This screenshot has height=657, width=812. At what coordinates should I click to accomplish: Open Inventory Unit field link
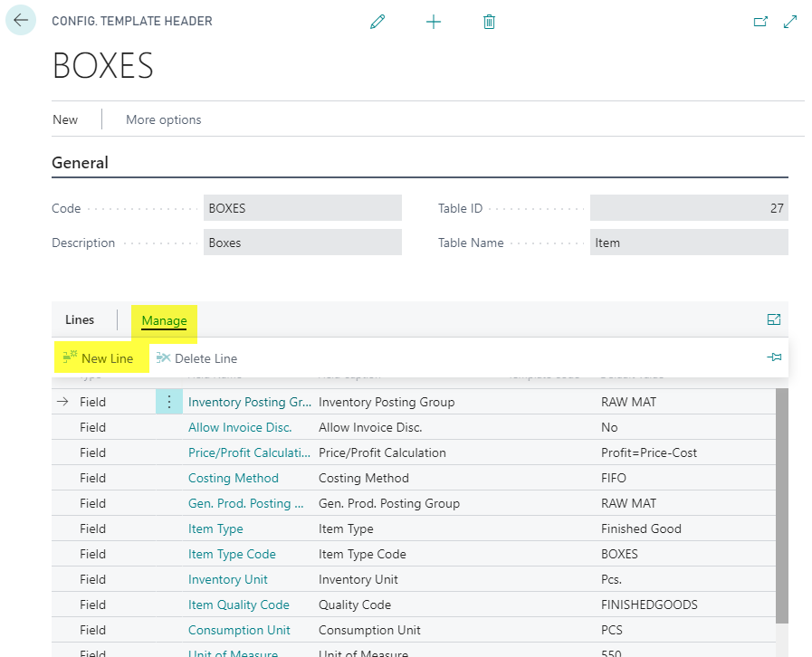[x=227, y=580]
